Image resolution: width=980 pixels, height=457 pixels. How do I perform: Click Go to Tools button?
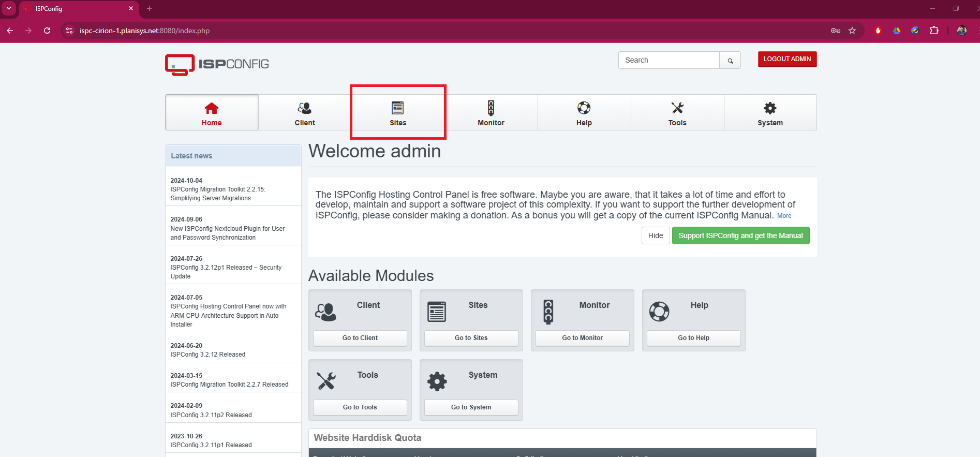tap(360, 407)
